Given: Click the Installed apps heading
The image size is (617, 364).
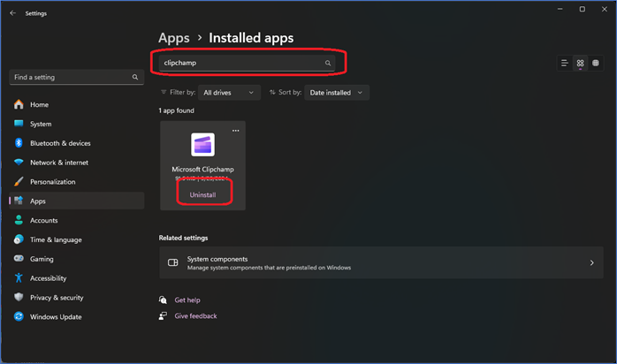Looking at the screenshot, I should coord(251,38).
